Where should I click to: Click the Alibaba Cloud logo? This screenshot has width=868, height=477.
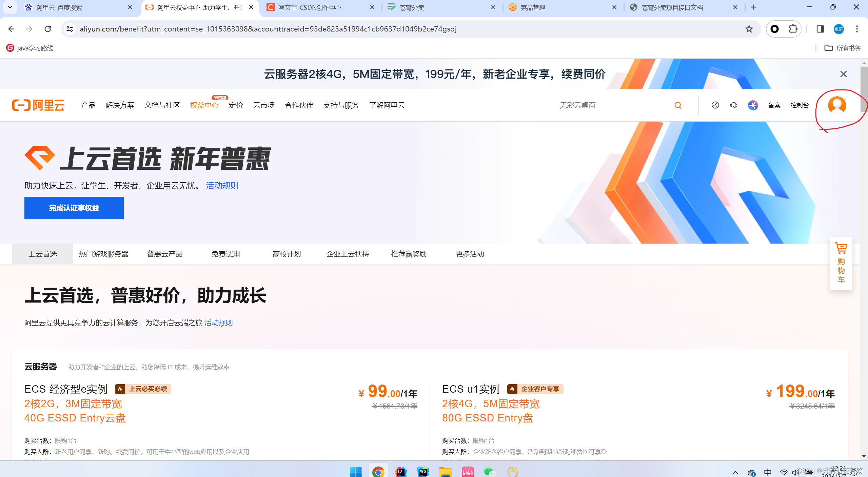click(38, 105)
